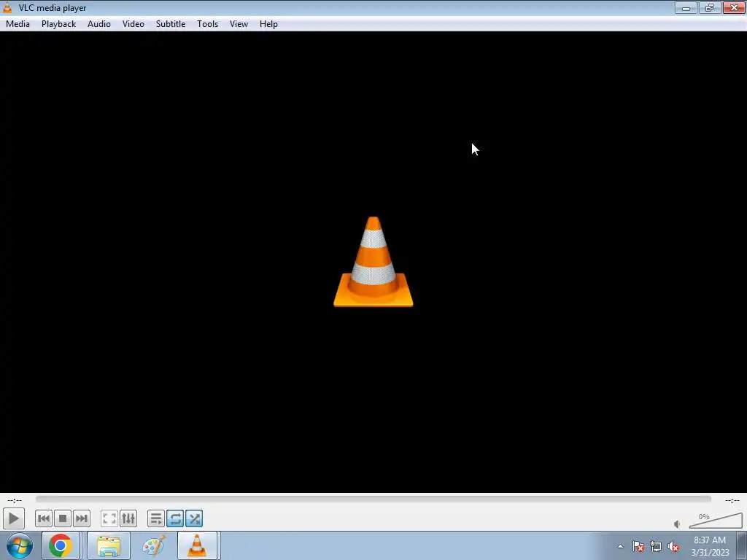Open the Video menu
Image resolution: width=747 pixels, height=560 pixels.
pos(133,24)
